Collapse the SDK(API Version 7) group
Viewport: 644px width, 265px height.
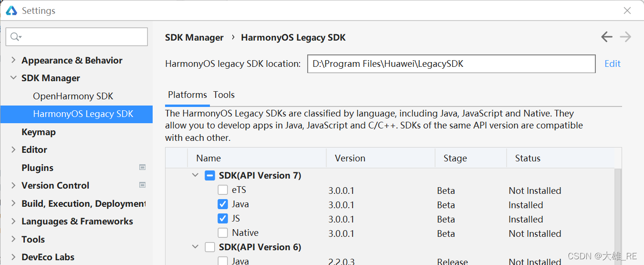click(195, 175)
